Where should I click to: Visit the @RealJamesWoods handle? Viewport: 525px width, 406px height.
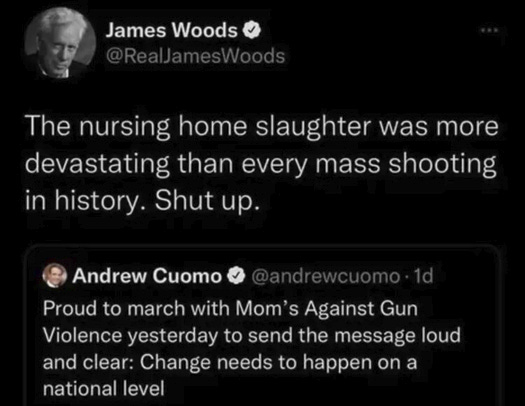pyautogui.click(x=196, y=56)
